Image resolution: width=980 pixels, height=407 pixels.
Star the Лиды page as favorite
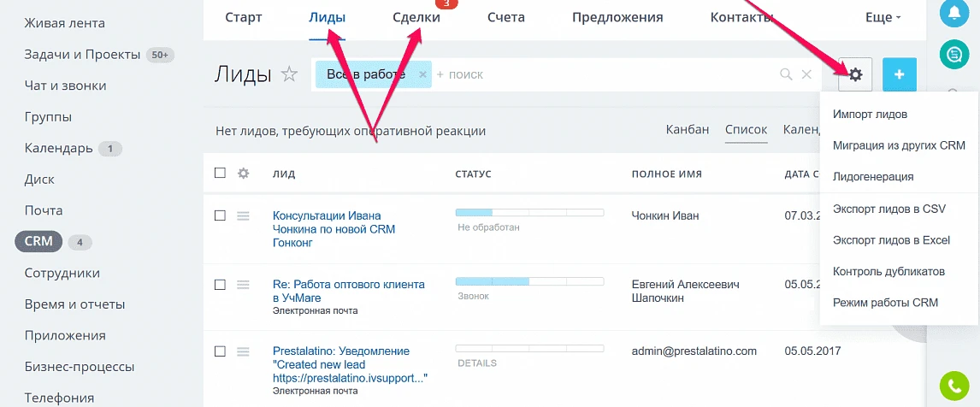[x=290, y=74]
